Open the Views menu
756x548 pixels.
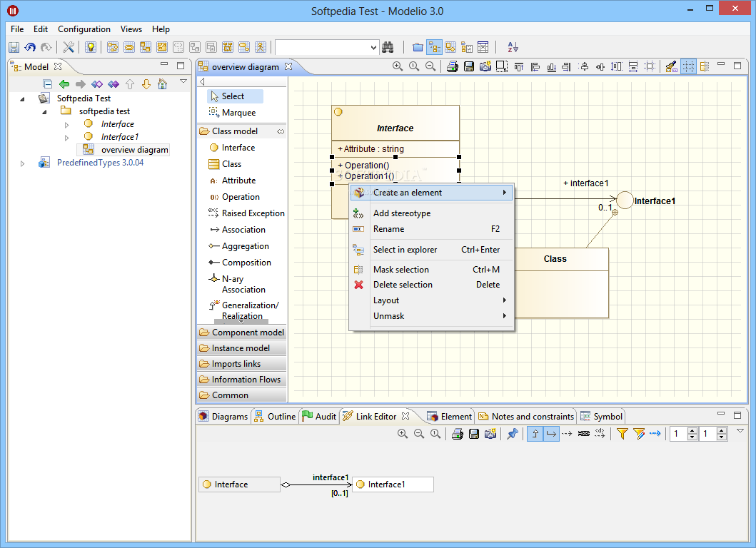click(131, 29)
